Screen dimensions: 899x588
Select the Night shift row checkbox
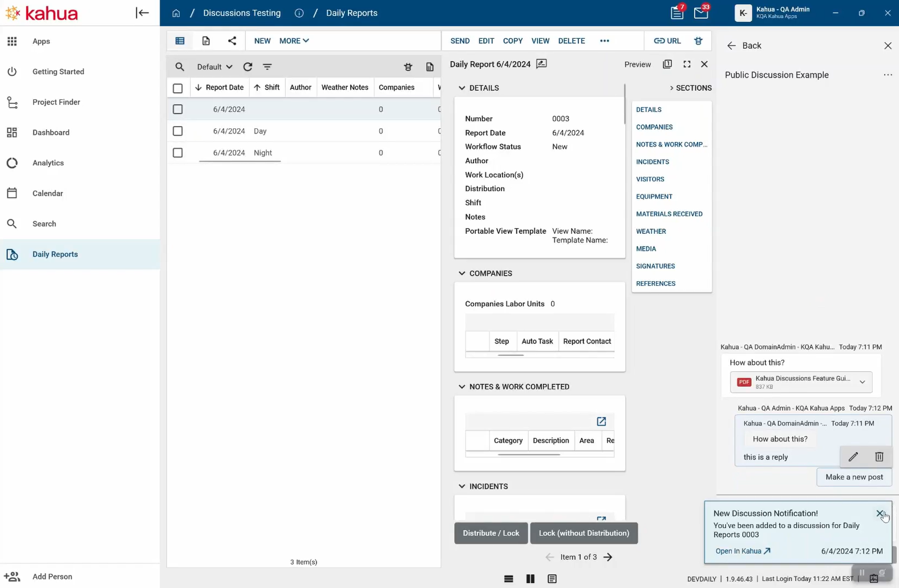pos(178,153)
